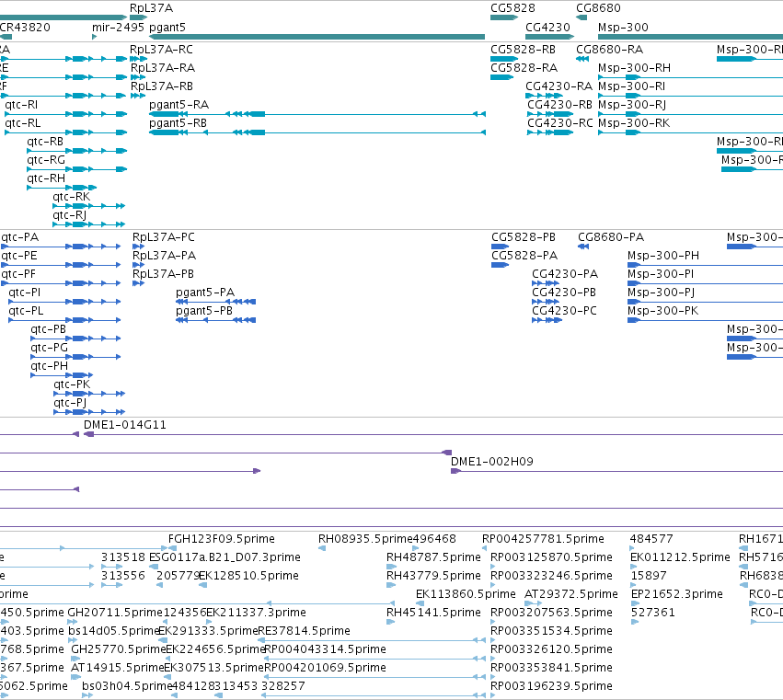Image resolution: width=783 pixels, height=700 pixels.
Task: Select transcript qtc-RK
Action: pos(89,206)
